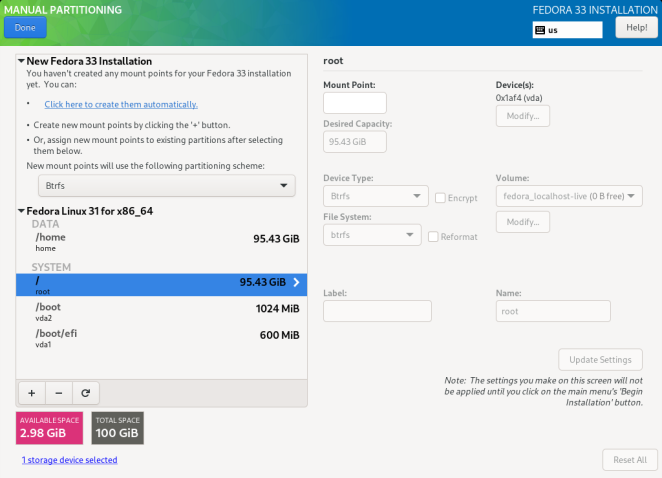662x478 pixels.
Task: Open the 1 storage device selected link
Action: click(x=70, y=460)
